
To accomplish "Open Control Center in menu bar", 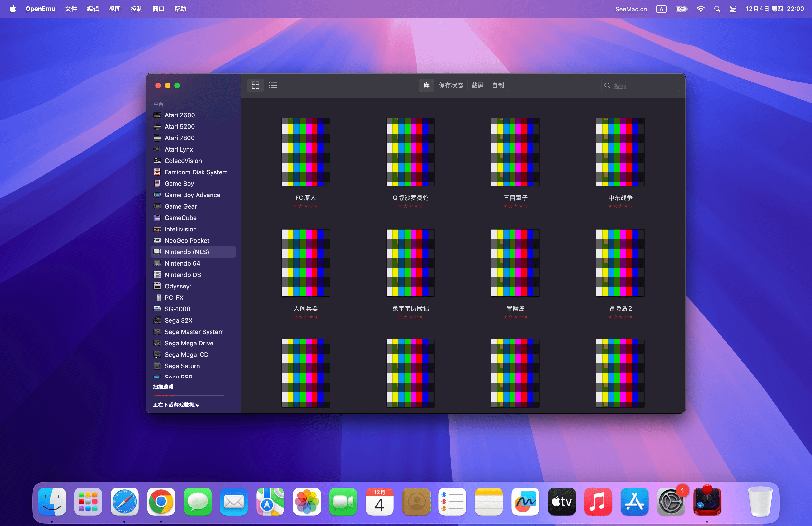I will pyautogui.click(x=733, y=9).
